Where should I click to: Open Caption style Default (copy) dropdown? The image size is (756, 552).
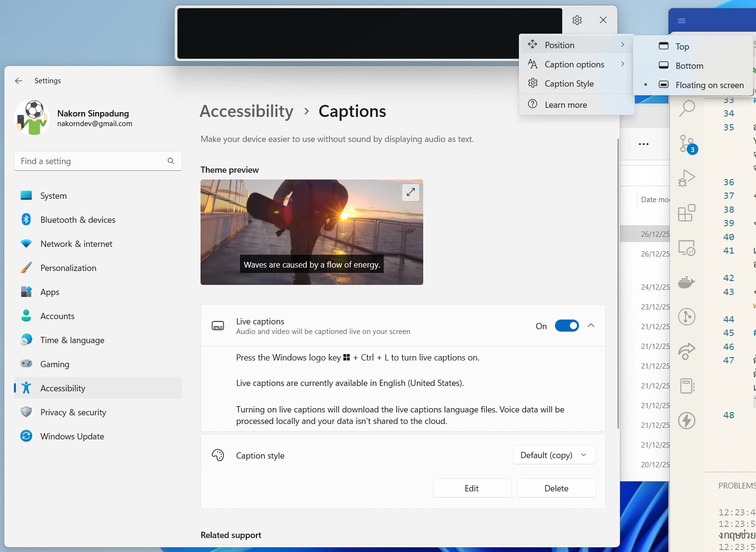[x=554, y=455]
